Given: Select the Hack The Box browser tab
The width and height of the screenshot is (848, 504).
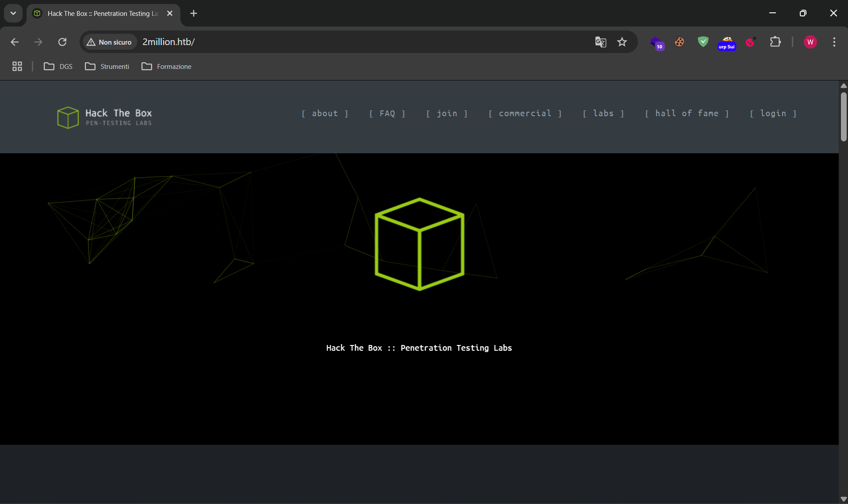Looking at the screenshot, I should [x=103, y=13].
